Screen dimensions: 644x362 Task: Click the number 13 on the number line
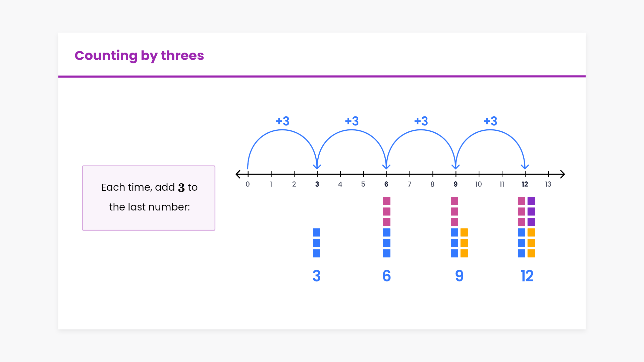click(x=548, y=184)
